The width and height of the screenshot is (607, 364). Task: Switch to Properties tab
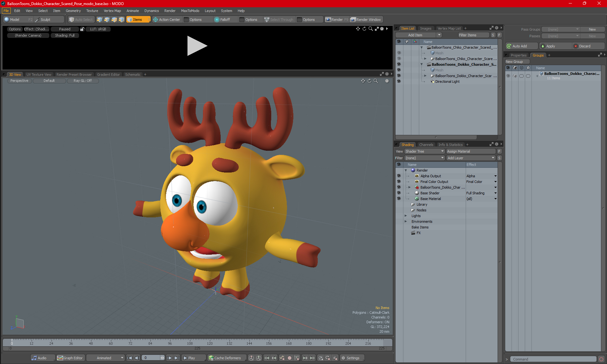(x=518, y=55)
